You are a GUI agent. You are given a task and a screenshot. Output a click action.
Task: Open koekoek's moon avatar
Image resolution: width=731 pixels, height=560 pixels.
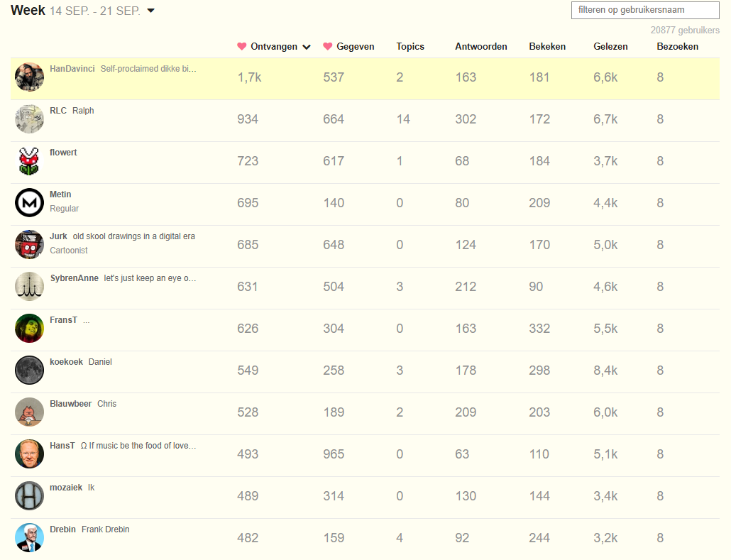point(29,370)
